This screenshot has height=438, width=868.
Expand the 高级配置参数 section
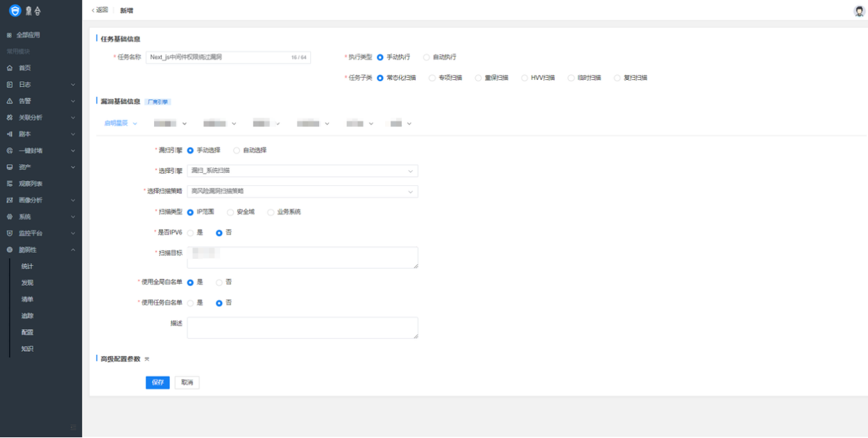point(146,359)
